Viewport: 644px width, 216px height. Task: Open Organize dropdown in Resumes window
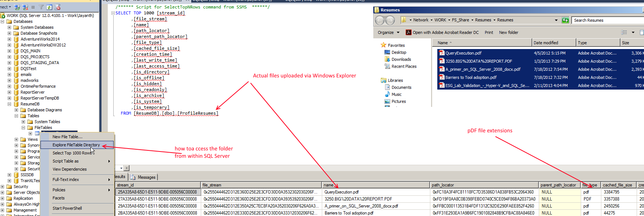[388, 32]
